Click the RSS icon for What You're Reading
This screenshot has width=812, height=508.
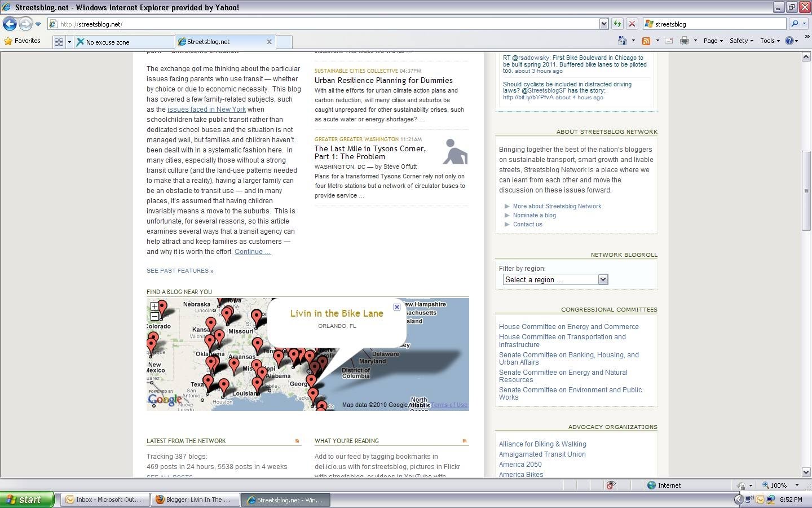click(x=465, y=441)
